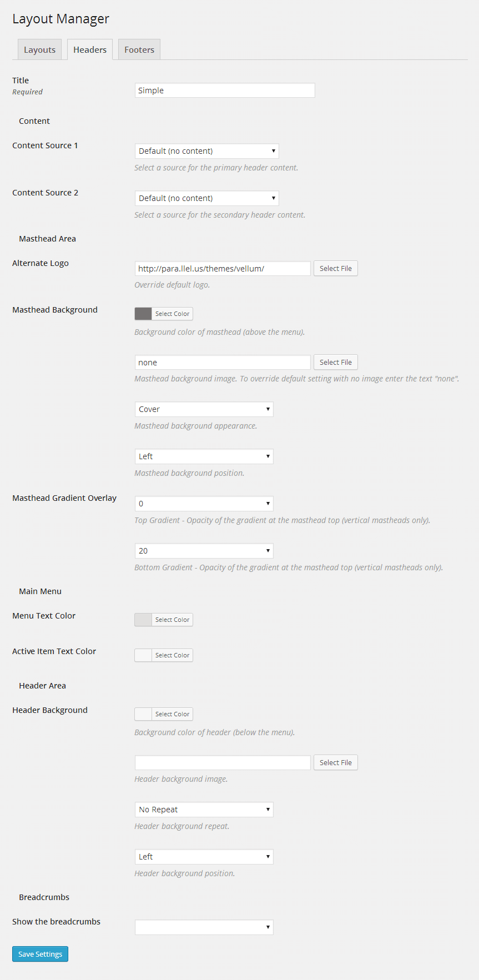Open the Content Source 1 dropdown
Viewport: 479px width, 980px height.
click(206, 151)
